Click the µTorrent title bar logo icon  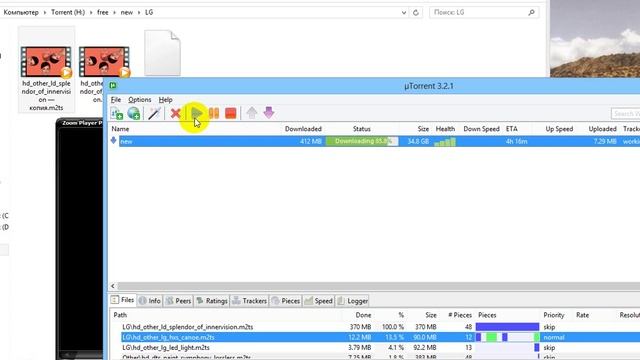click(113, 85)
